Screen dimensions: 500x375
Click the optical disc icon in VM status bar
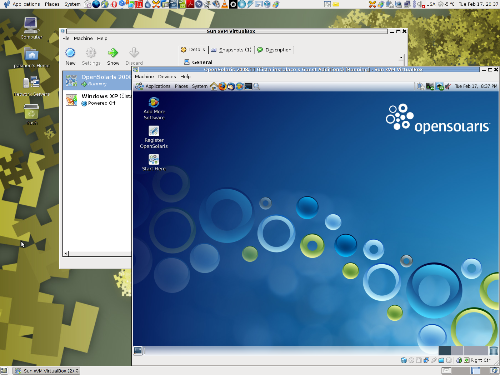coord(411,360)
